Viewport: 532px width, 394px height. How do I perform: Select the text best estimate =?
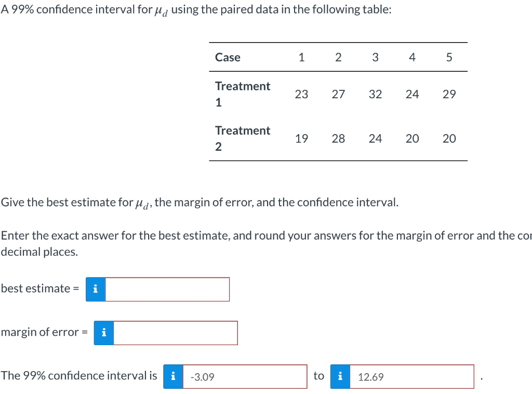[x=40, y=288]
